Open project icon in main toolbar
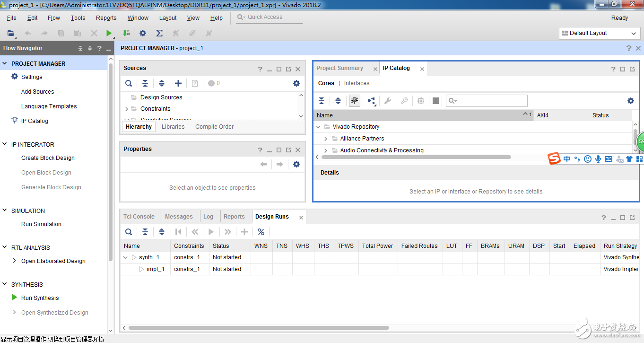 coord(10,33)
